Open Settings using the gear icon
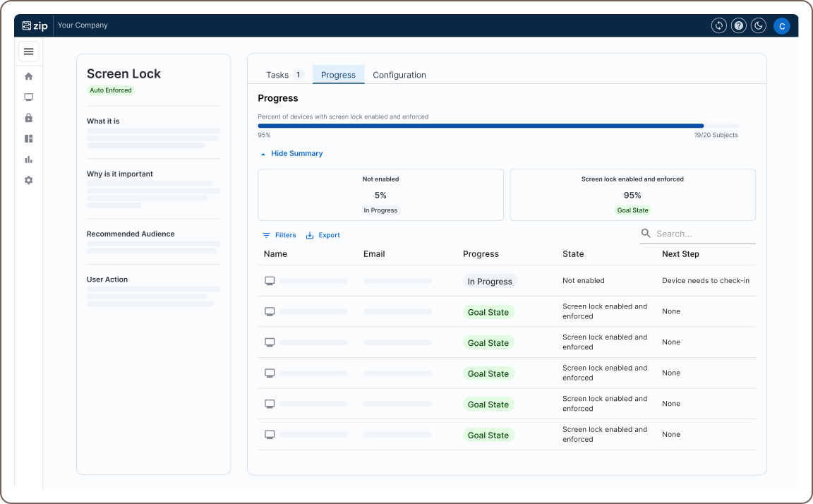This screenshot has width=813, height=504. click(28, 180)
